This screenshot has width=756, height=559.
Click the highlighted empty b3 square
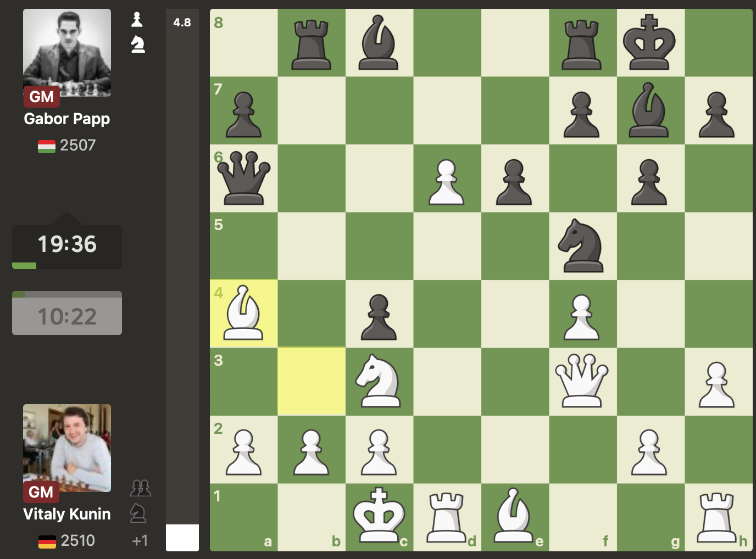pyautogui.click(x=312, y=381)
